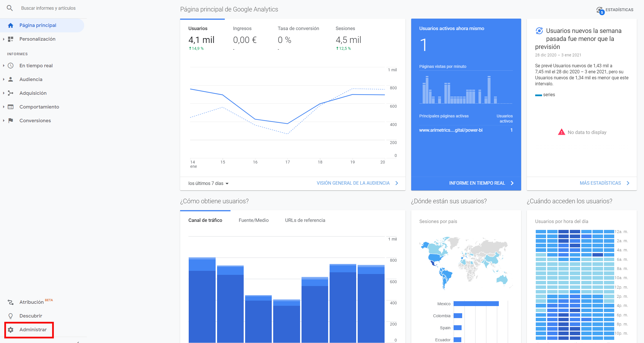644x343 pixels.
Task: Click the INFORMES section heading
Action: coord(17,54)
